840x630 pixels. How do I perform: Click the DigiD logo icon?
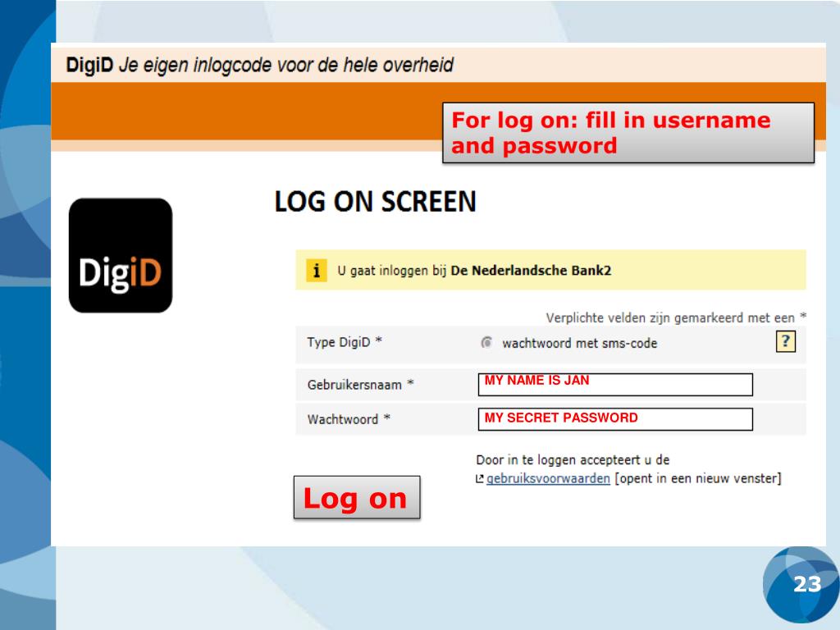tap(121, 256)
